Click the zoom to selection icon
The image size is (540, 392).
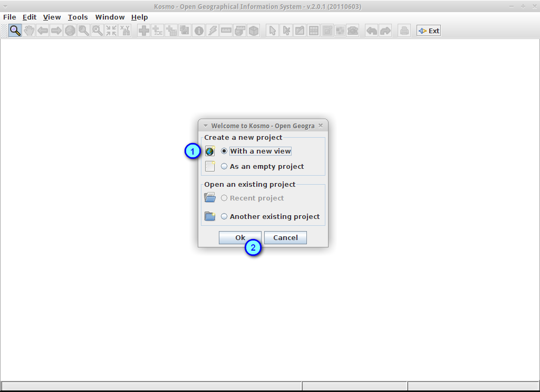tap(98, 31)
